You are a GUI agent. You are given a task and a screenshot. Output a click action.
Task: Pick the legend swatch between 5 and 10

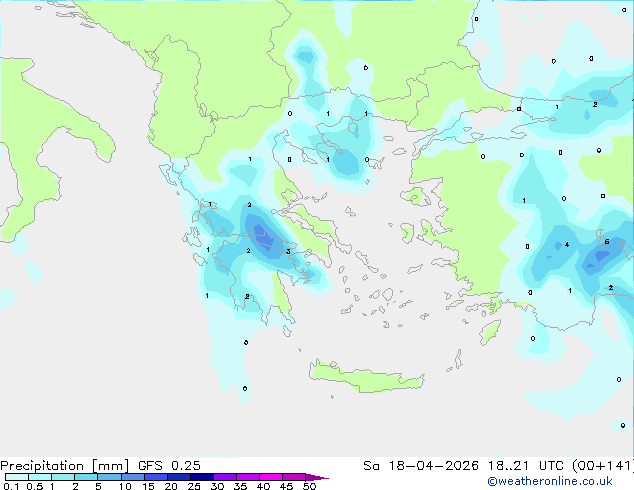click(x=109, y=477)
